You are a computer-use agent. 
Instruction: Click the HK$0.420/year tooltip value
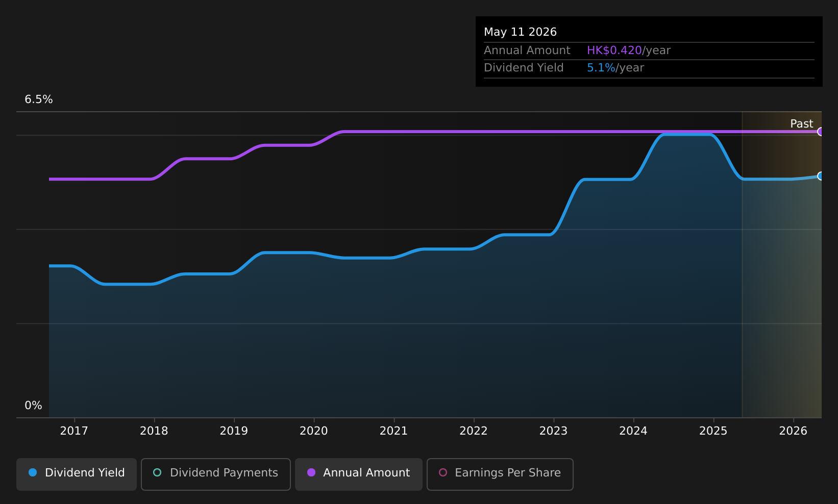pos(629,51)
